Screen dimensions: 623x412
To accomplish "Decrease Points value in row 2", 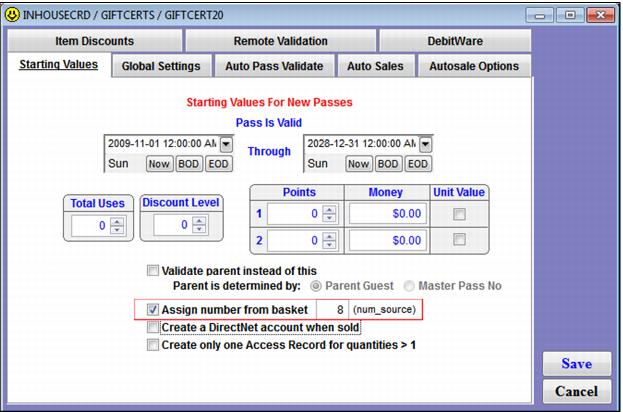I will coord(329,245).
